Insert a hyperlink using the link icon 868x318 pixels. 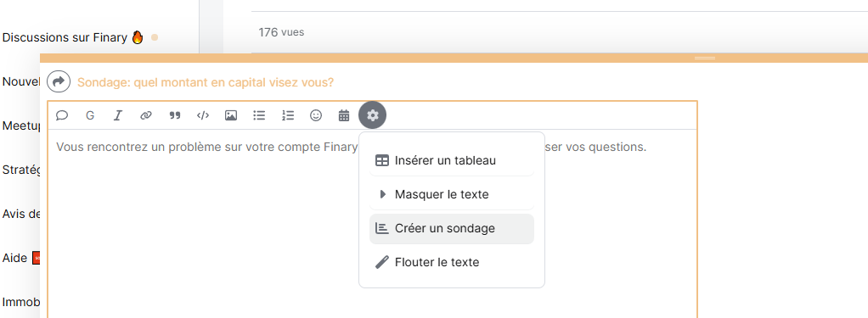pyautogui.click(x=146, y=115)
